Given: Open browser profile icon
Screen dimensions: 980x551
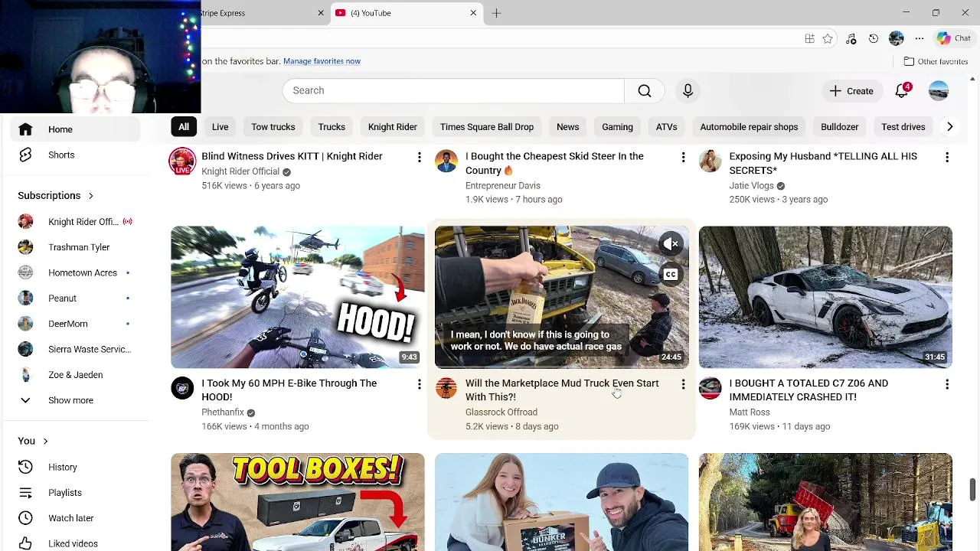Looking at the screenshot, I should pos(897,39).
